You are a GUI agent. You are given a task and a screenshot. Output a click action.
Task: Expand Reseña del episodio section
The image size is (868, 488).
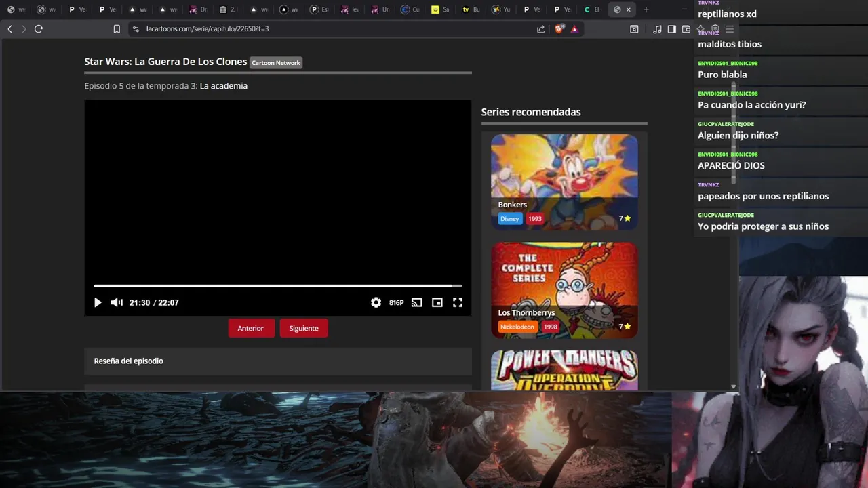[x=278, y=361]
